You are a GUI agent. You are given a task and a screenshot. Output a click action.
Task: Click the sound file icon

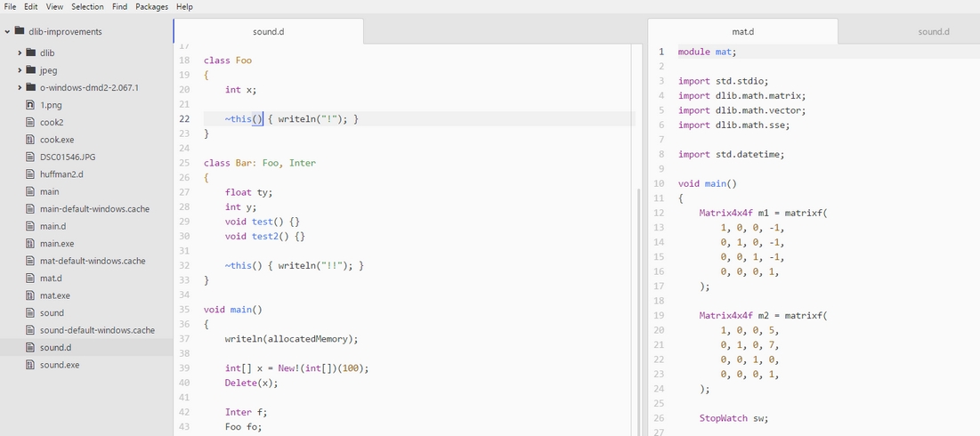click(30, 313)
